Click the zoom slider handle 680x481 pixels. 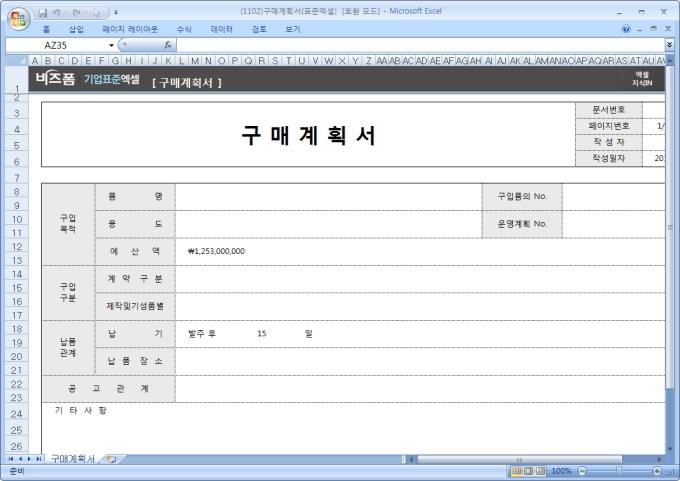point(619,471)
